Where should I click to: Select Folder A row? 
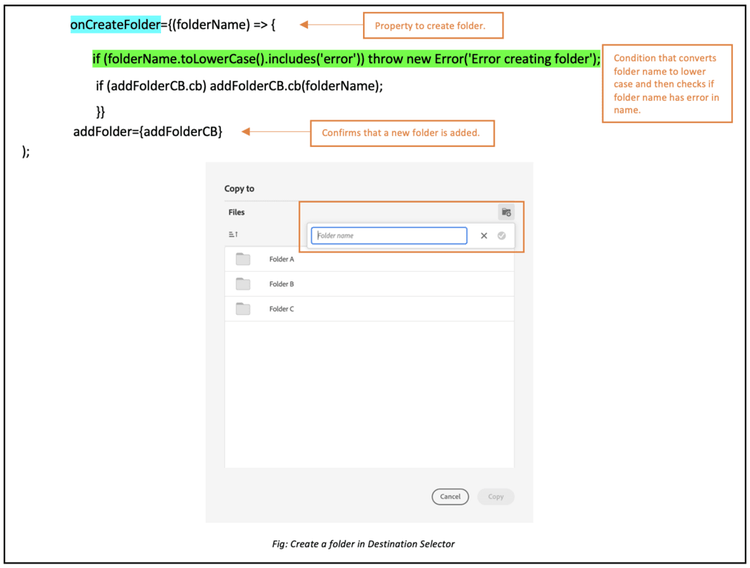click(x=369, y=259)
